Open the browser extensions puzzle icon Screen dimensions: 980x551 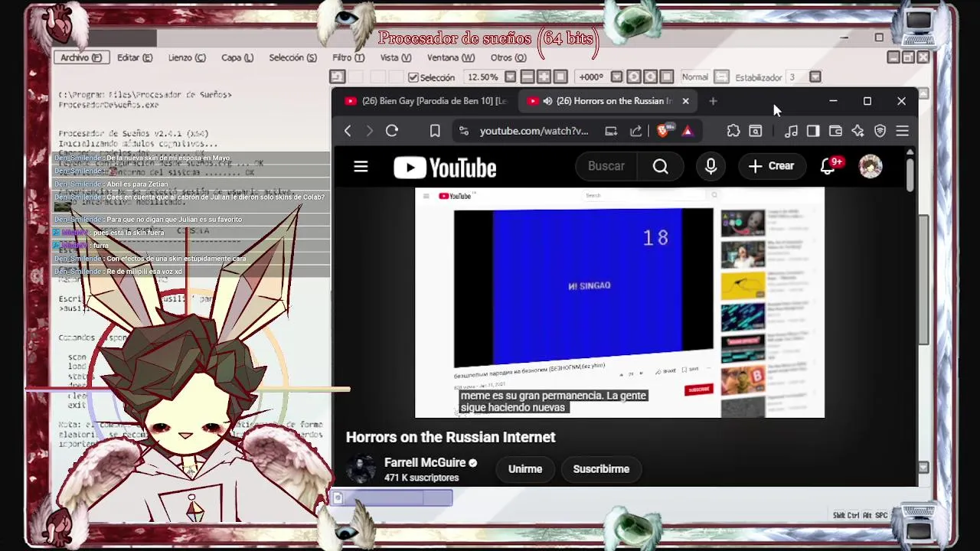733,131
